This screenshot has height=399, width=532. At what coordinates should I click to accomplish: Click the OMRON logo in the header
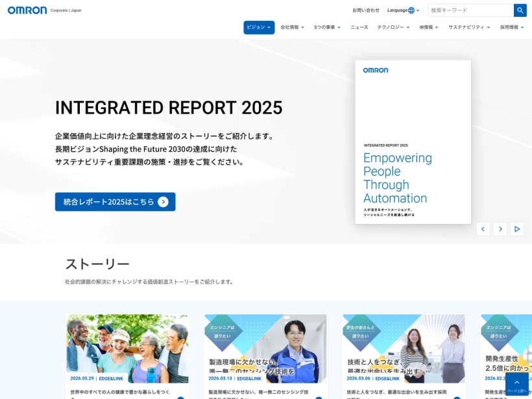pos(27,10)
